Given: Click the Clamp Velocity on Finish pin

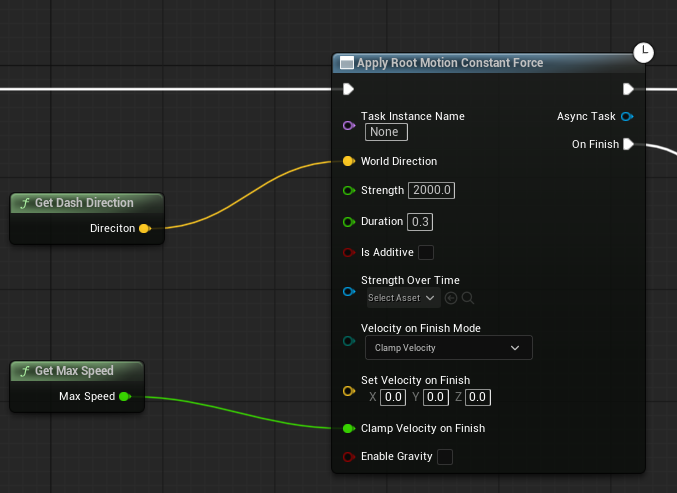Looking at the screenshot, I should tap(348, 429).
